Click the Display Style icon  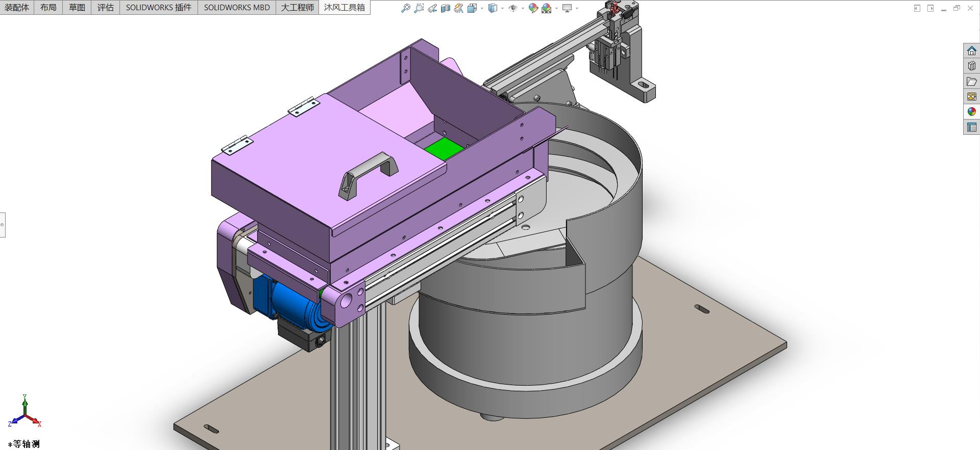(493, 8)
